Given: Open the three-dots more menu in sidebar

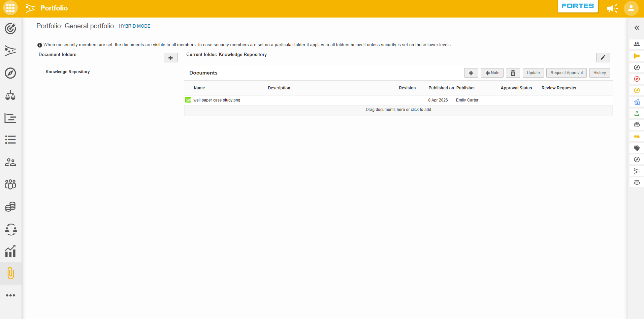Looking at the screenshot, I should [x=10, y=295].
